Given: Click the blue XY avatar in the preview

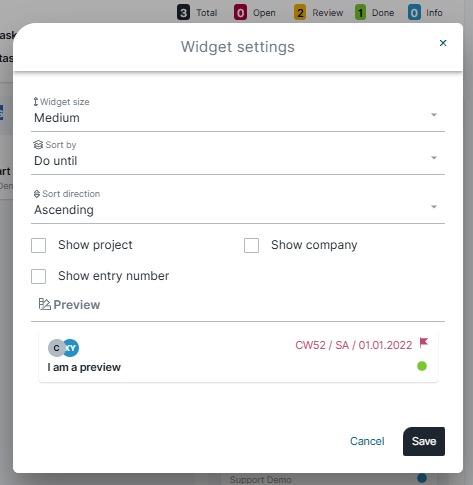Looking at the screenshot, I should click(72, 348).
